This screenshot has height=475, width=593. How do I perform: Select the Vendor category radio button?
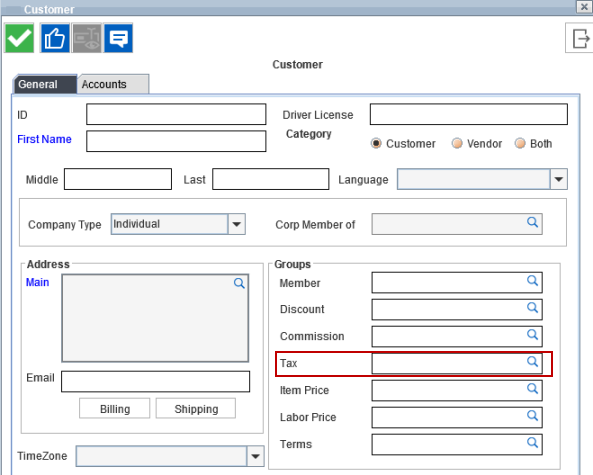tap(457, 143)
